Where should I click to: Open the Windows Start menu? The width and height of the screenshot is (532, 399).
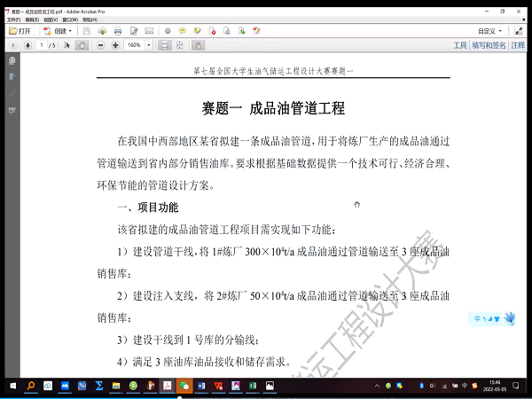pos(13,386)
